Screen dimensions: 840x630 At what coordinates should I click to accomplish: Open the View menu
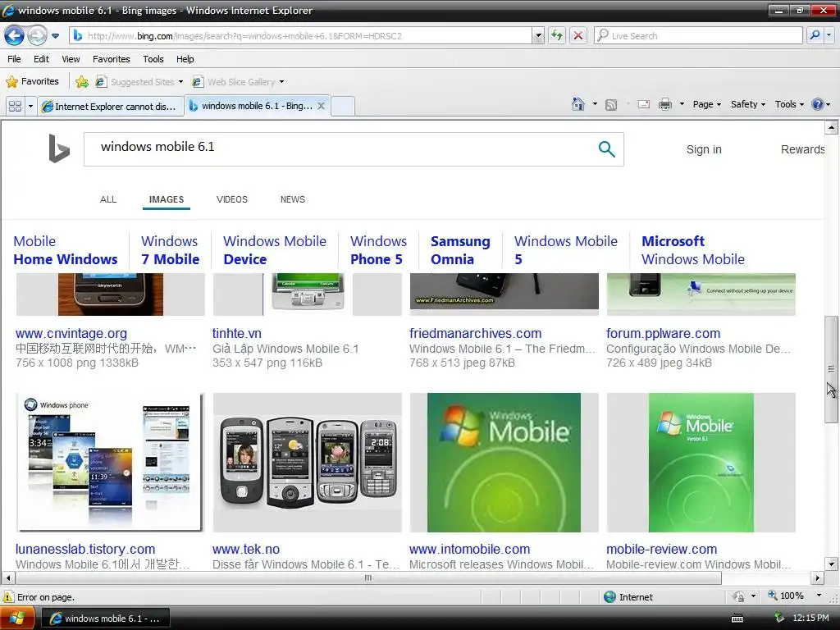click(x=71, y=59)
